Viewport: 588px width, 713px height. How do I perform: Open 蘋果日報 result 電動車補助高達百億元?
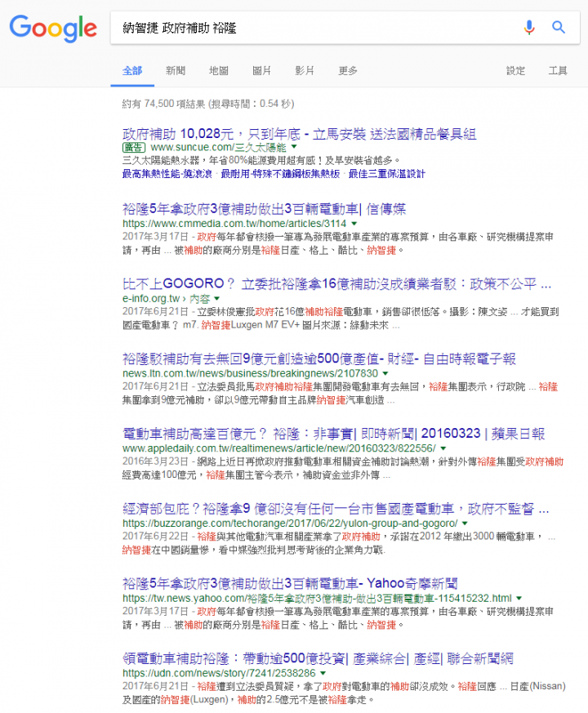click(333, 434)
